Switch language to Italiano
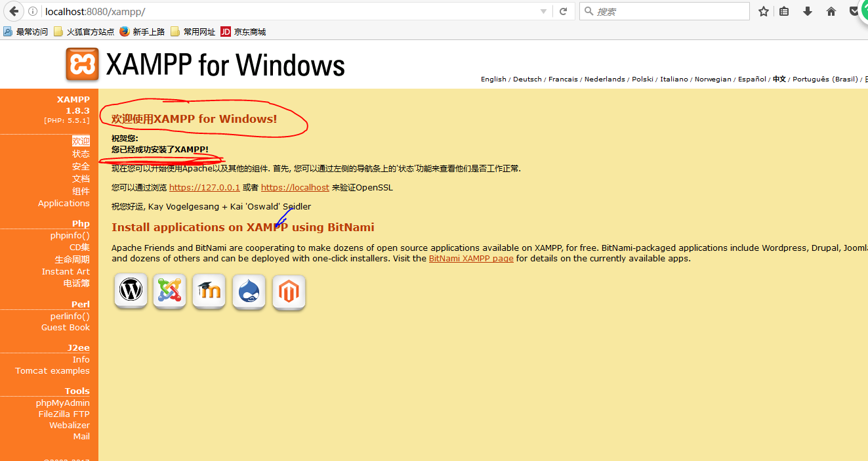 point(674,79)
